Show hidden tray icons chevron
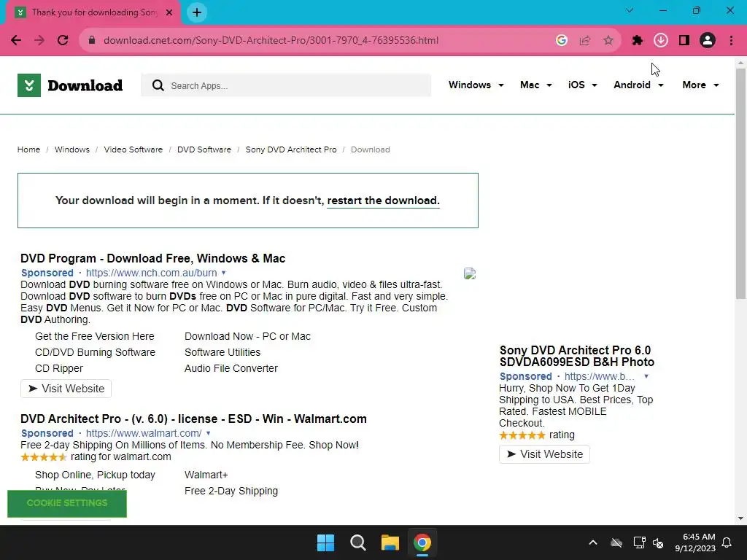 593,542
